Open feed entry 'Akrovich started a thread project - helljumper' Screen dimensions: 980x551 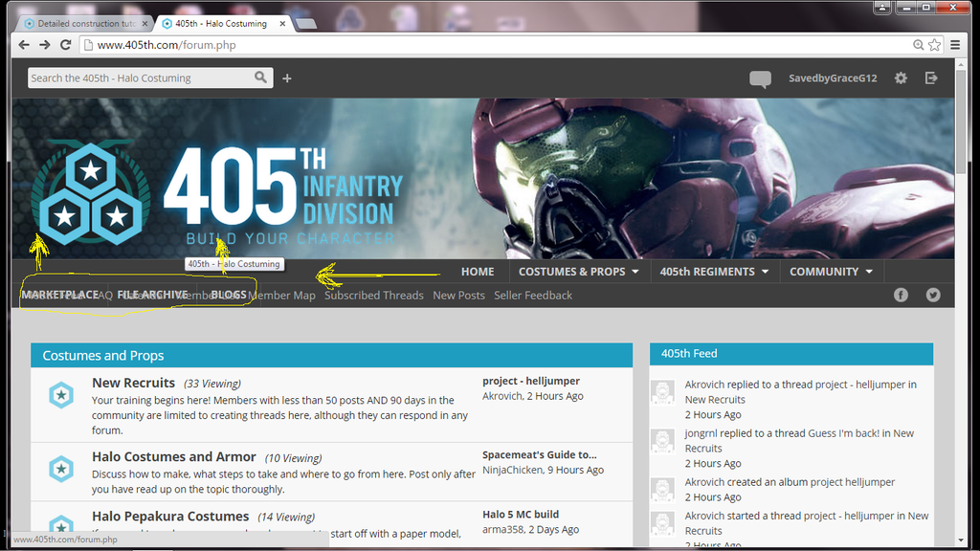806,523
